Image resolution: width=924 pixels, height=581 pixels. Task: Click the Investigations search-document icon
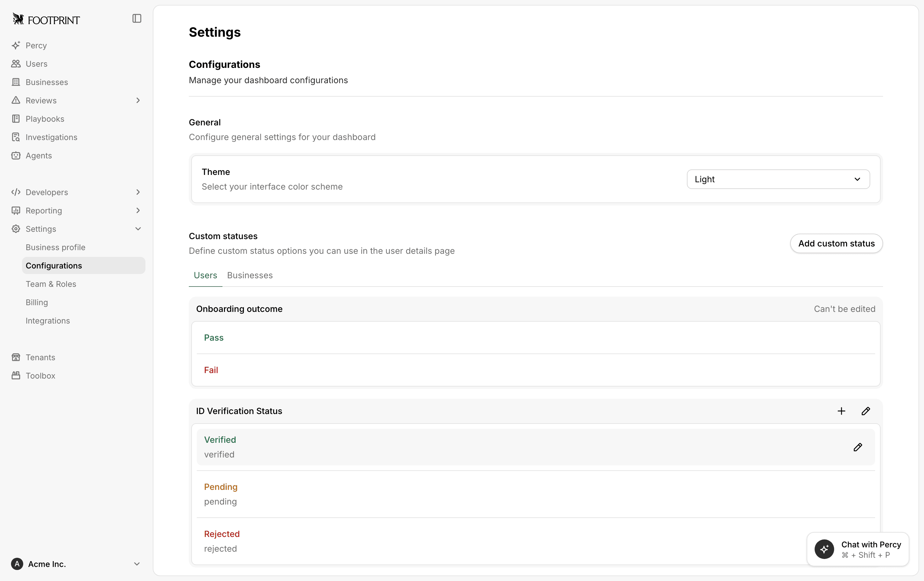tap(16, 138)
